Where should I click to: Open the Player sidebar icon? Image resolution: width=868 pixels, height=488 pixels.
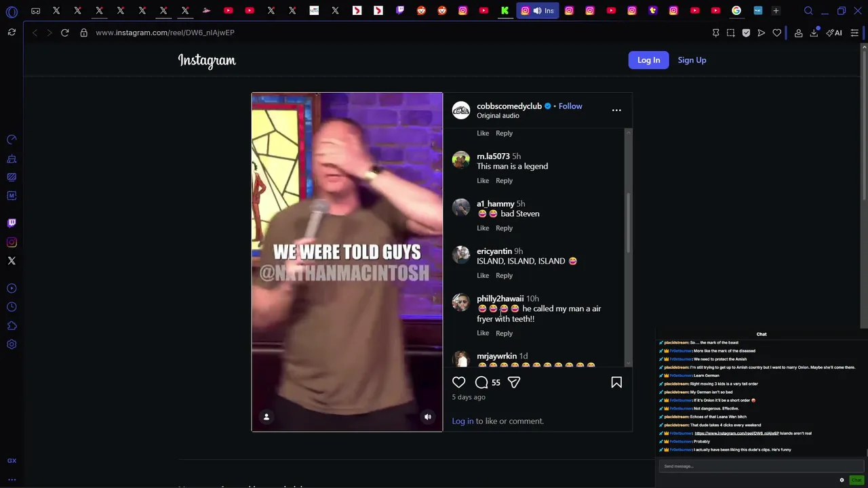point(12,289)
